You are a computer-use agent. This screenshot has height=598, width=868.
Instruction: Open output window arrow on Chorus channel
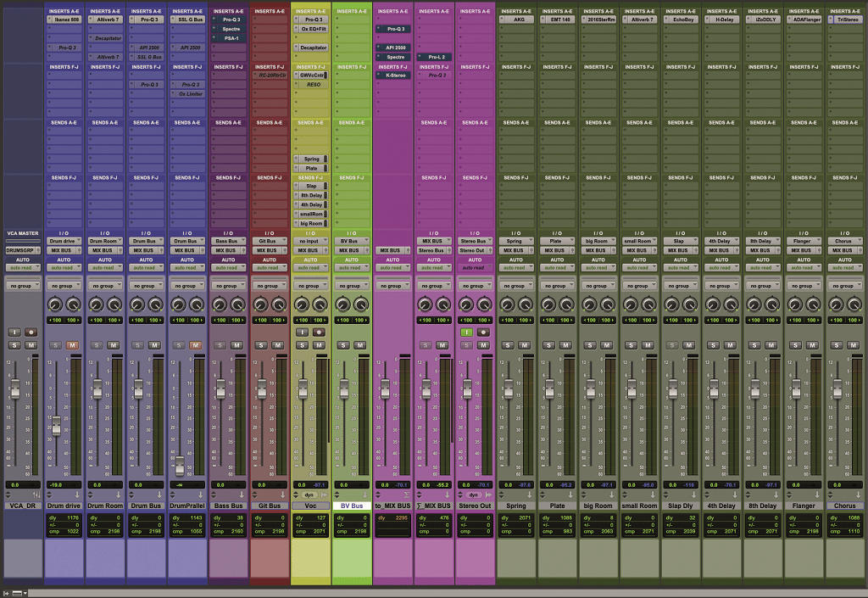tap(859, 495)
